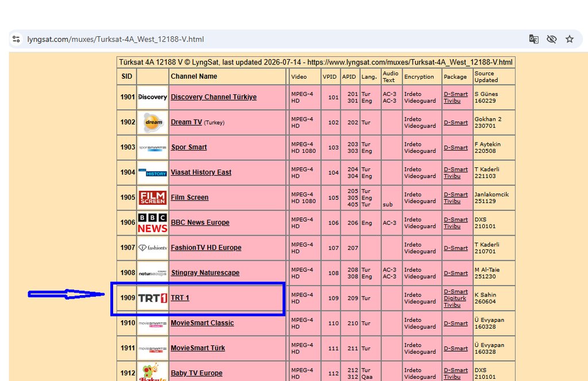Click the 'S Günes 160229' source cell

point(494,97)
